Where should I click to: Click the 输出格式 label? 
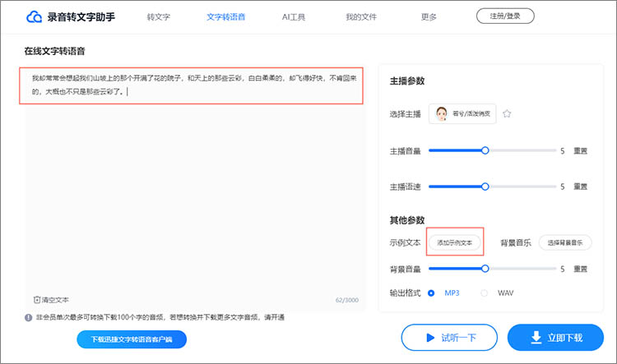405,293
